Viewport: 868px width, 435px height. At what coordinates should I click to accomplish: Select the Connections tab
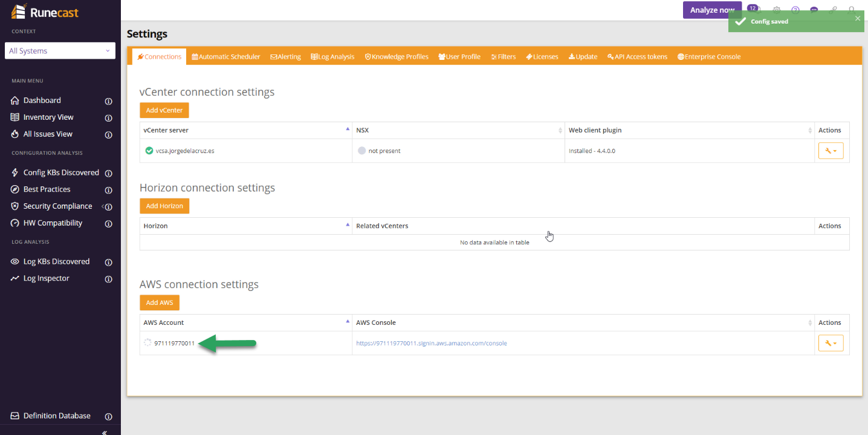(160, 57)
